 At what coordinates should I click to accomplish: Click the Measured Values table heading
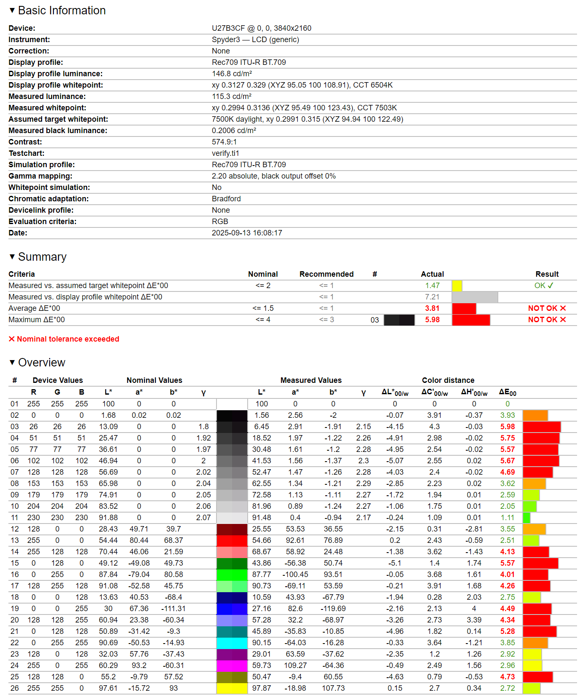311,380
